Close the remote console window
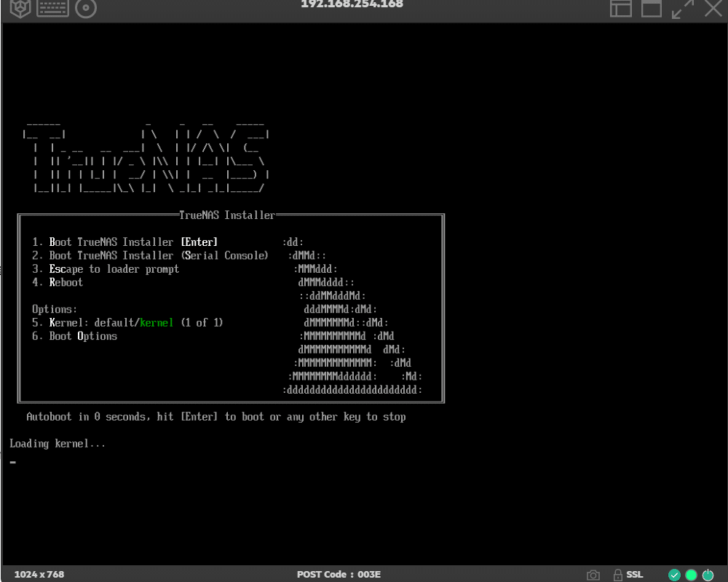The image size is (728, 582). coord(713,8)
